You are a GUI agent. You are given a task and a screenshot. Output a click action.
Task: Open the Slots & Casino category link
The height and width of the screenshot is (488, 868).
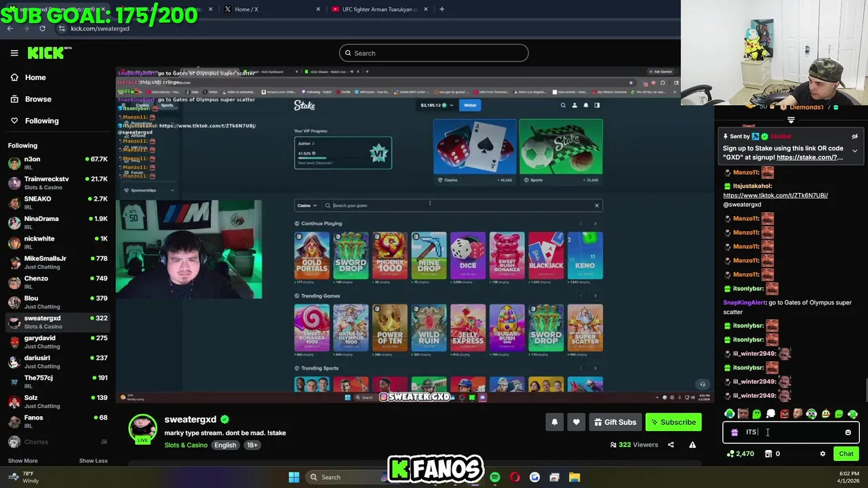click(x=186, y=445)
